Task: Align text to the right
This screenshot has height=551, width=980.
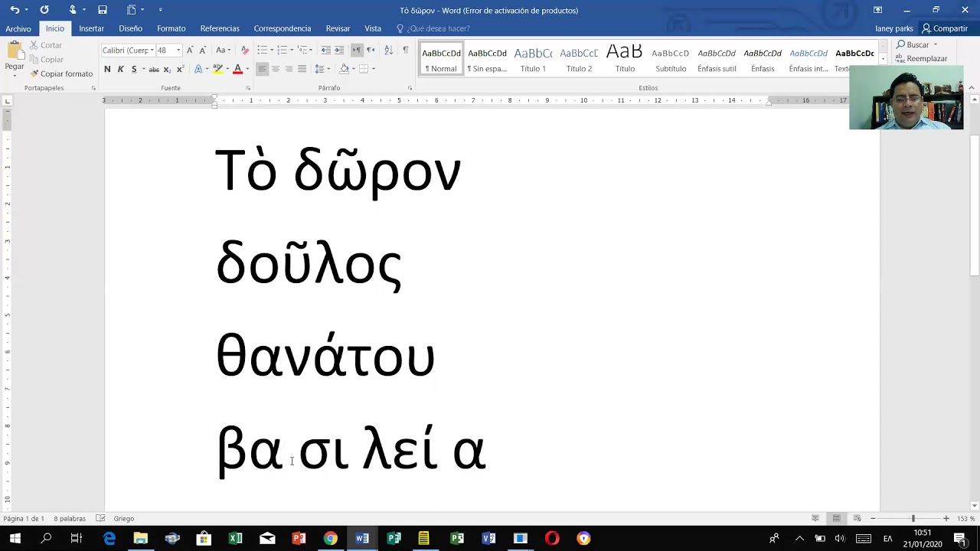Action: tap(289, 69)
